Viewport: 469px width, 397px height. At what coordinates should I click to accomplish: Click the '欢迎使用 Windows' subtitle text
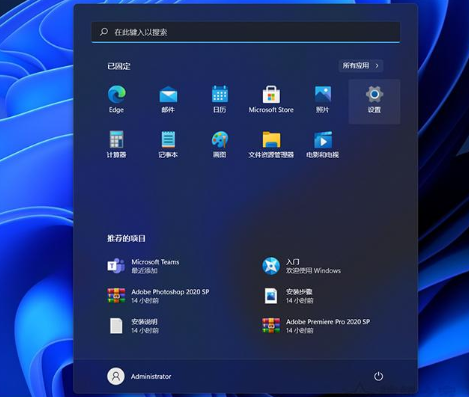(313, 270)
